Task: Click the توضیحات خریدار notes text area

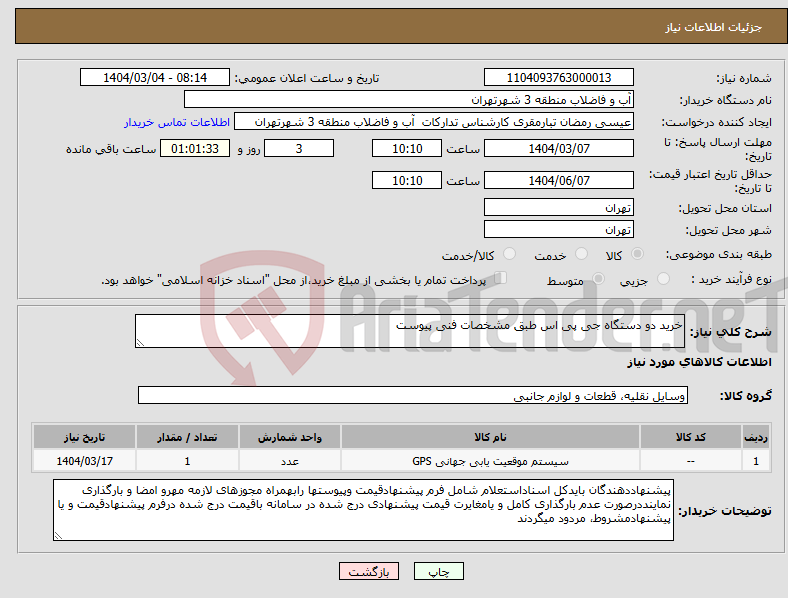Action: click(363, 510)
